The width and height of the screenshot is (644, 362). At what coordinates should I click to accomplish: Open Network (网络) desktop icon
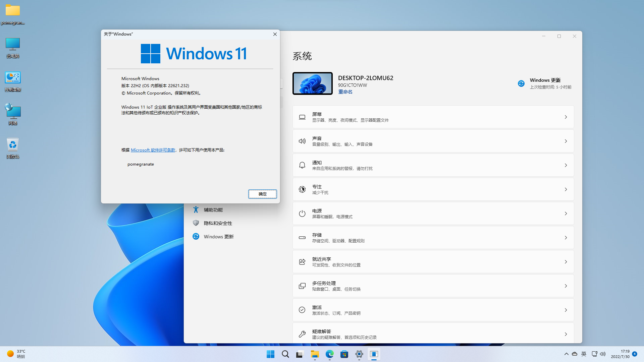13,115
